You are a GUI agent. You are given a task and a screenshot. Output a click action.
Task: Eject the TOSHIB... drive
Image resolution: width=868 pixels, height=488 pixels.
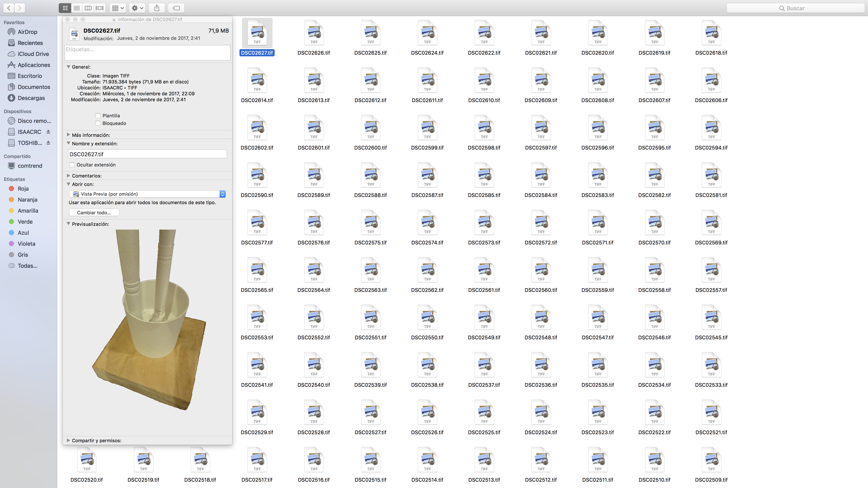[x=48, y=143]
